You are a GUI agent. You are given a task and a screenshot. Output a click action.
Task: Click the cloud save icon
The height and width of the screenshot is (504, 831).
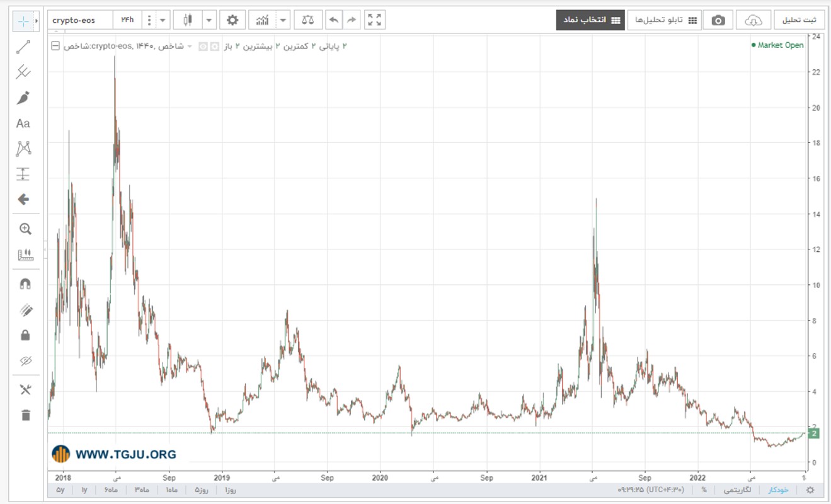pyautogui.click(x=754, y=20)
